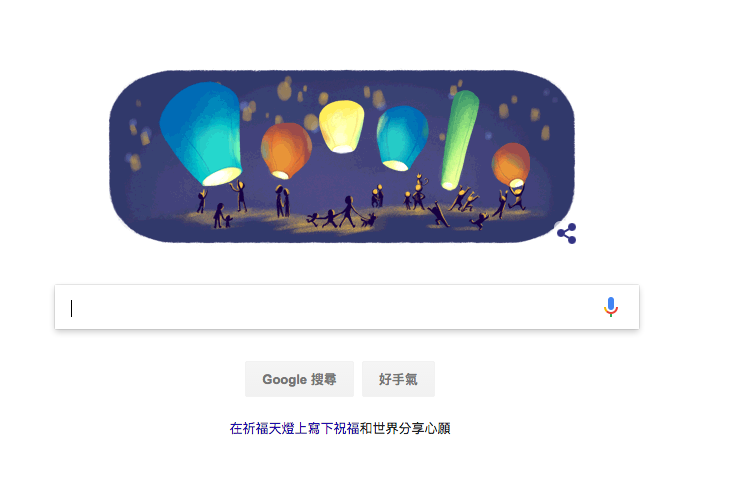Click the children holding hands in a line
Image resolution: width=742 pixels, height=480 pixels.
323,219
